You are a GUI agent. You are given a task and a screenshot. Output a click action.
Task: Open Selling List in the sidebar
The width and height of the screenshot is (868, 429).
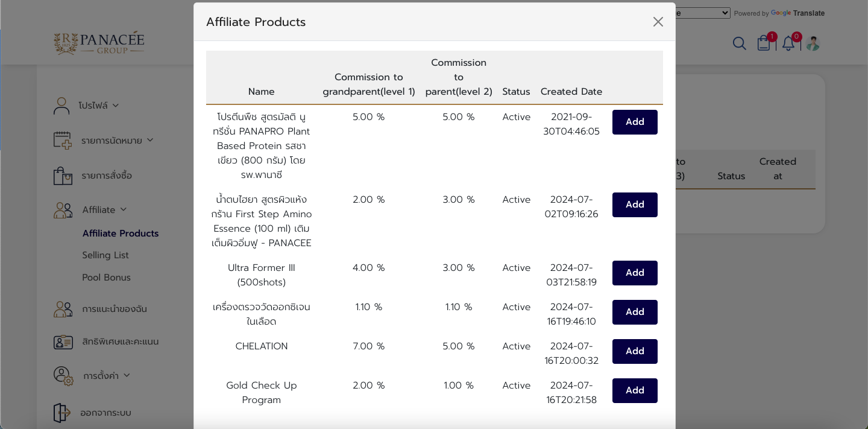pyautogui.click(x=105, y=255)
